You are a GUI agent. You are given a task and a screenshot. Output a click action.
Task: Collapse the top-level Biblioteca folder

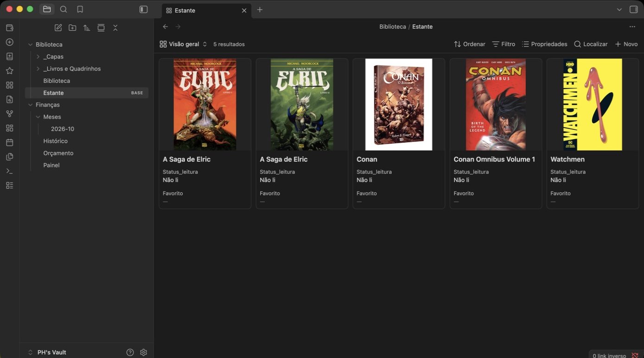pyautogui.click(x=31, y=45)
